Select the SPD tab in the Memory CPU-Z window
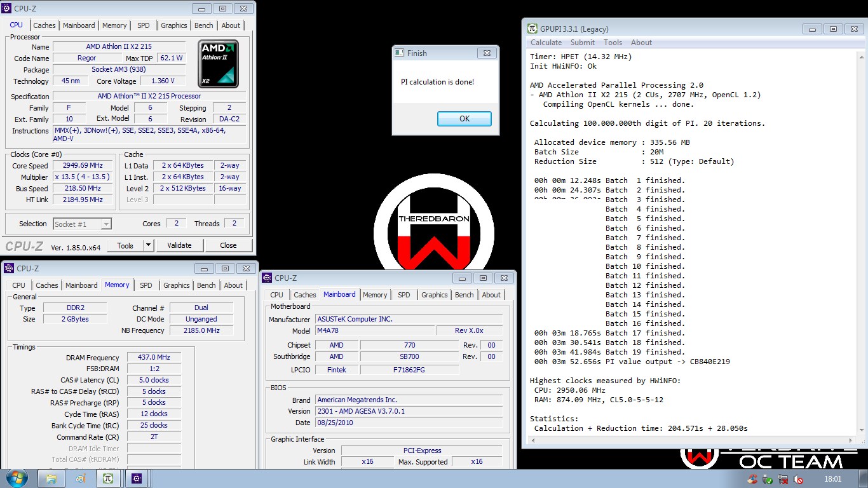 point(146,285)
